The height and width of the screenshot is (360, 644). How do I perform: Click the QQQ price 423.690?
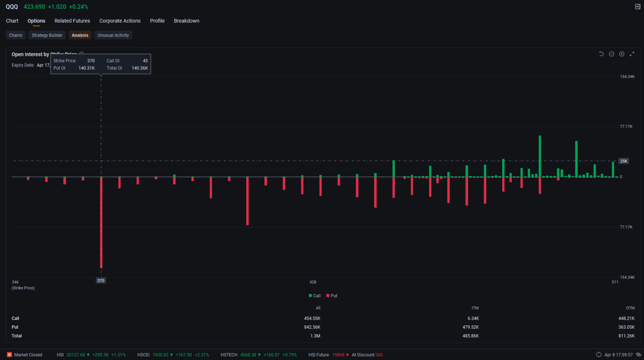pyautogui.click(x=34, y=7)
